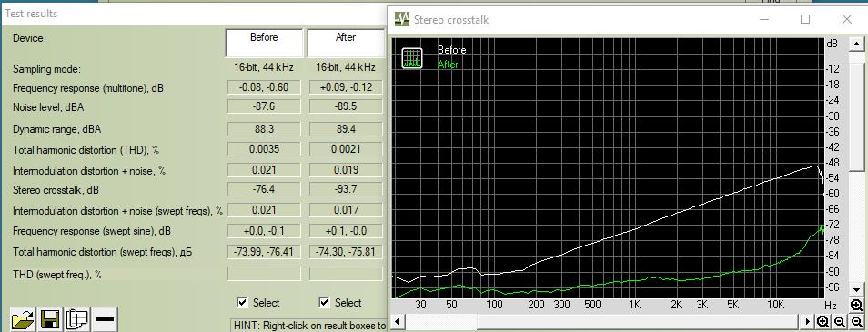Image resolution: width=868 pixels, height=332 pixels.
Task: Save results with the floppy disk icon
Action: pyautogui.click(x=50, y=319)
